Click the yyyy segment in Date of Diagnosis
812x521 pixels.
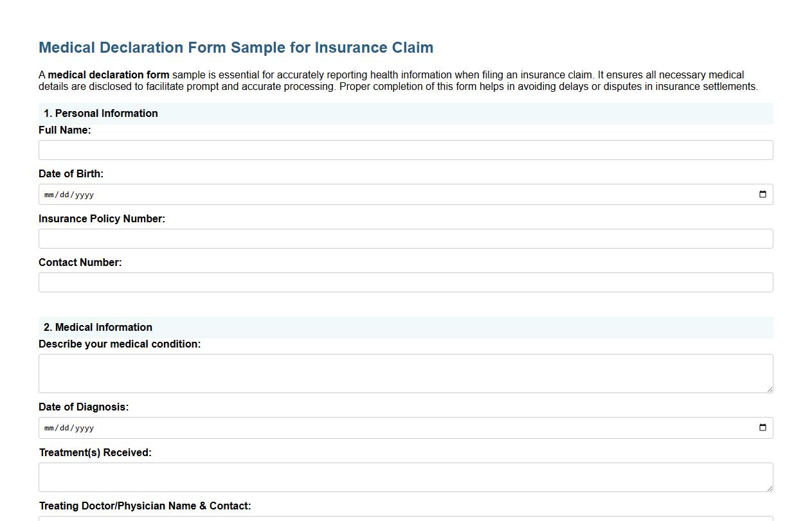click(x=84, y=427)
